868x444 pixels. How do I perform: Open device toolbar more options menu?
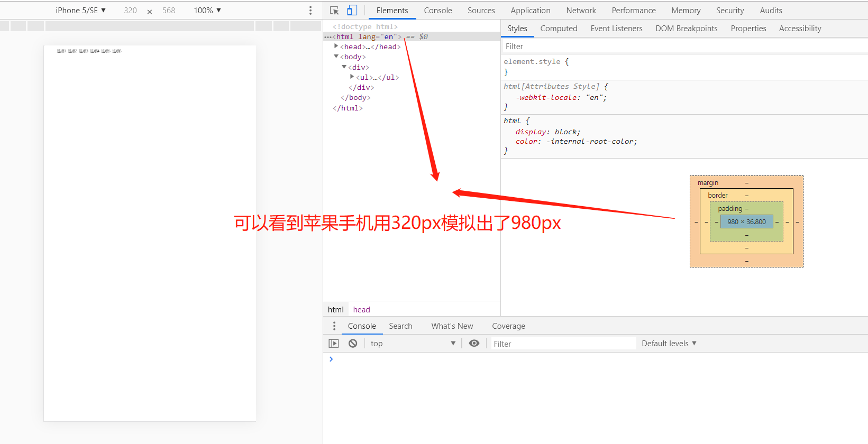click(x=310, y=11)
